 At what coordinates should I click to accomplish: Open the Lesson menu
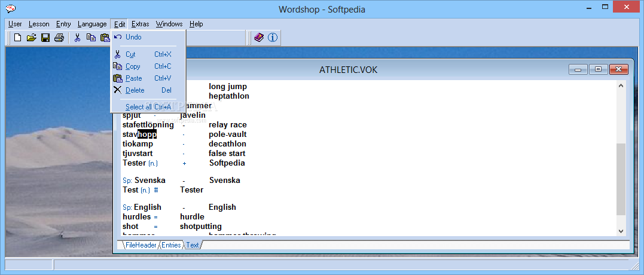coord(39,24)
